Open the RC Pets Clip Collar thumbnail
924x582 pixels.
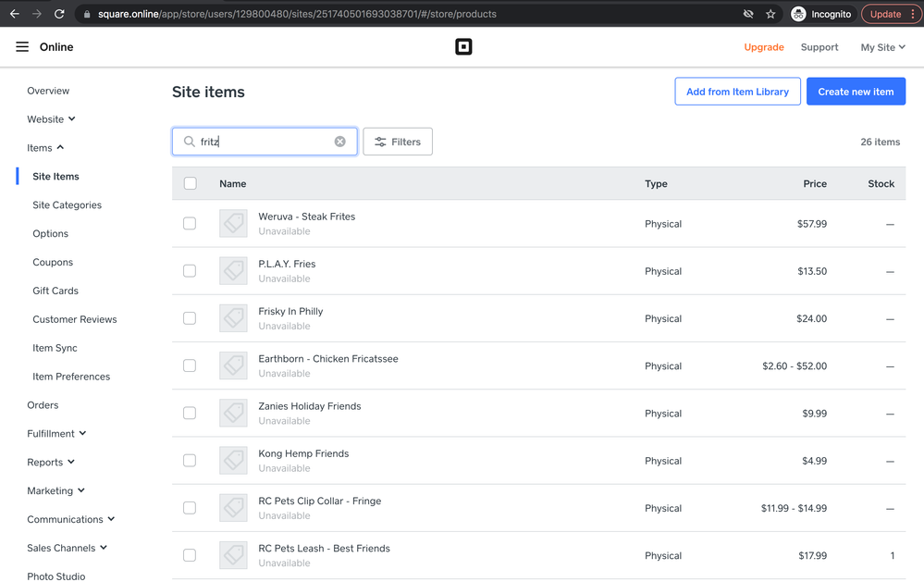pos(233,508)
